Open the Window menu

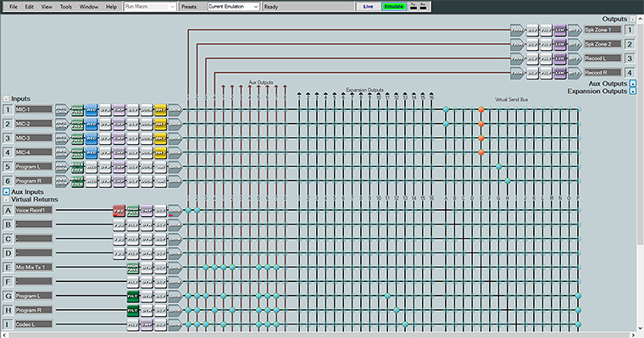coord(89,7)
